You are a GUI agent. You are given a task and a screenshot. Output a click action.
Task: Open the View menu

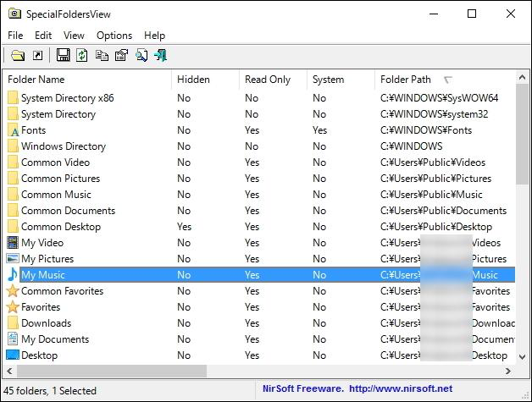coord(74,36)
